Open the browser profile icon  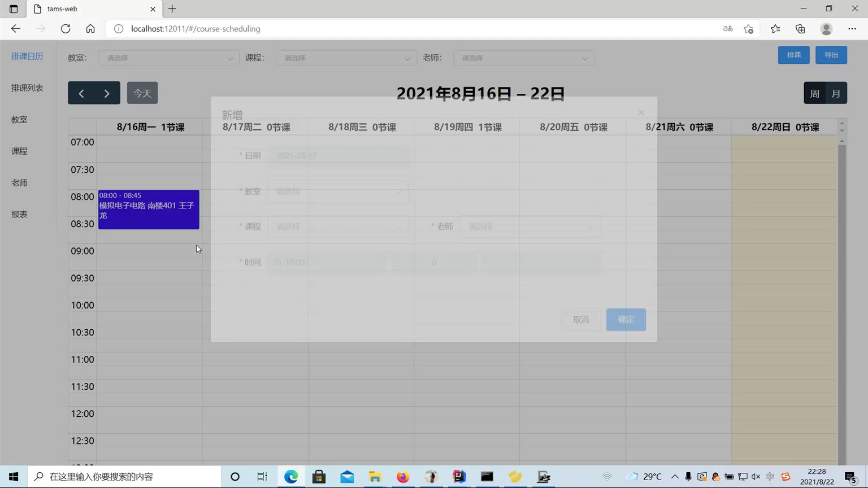pyautogui.click(x=826, y=29)
